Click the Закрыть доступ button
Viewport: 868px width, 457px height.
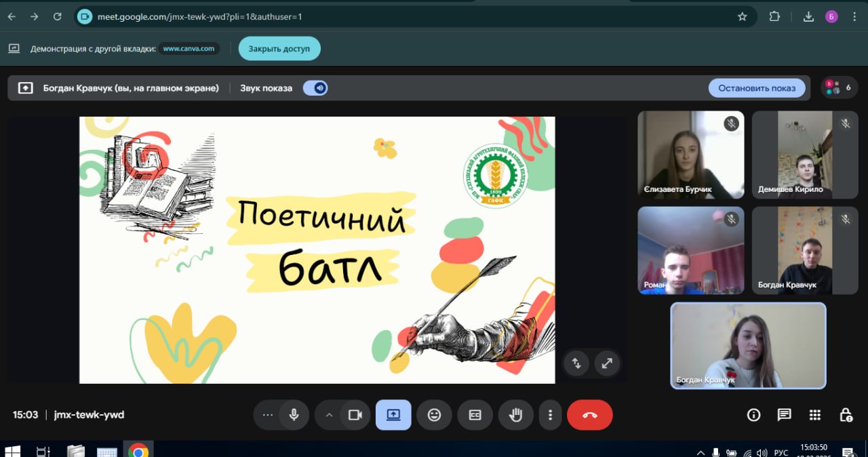pos(279,49)
